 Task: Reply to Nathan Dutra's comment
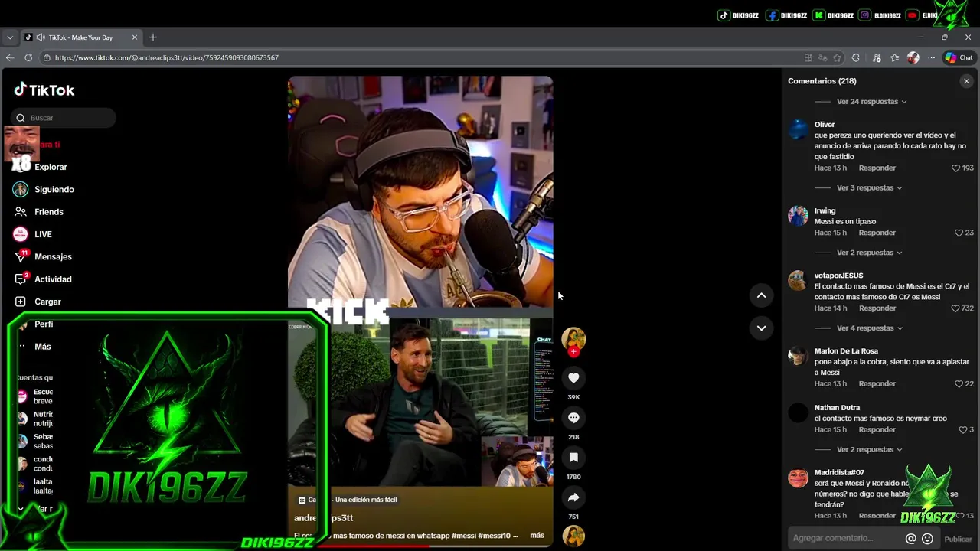[877, 430]
